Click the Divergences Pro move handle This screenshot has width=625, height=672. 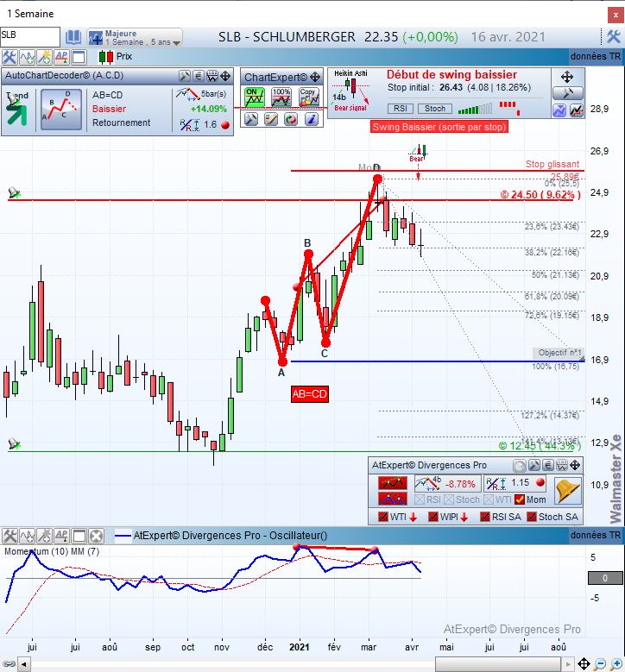[575, 466]
